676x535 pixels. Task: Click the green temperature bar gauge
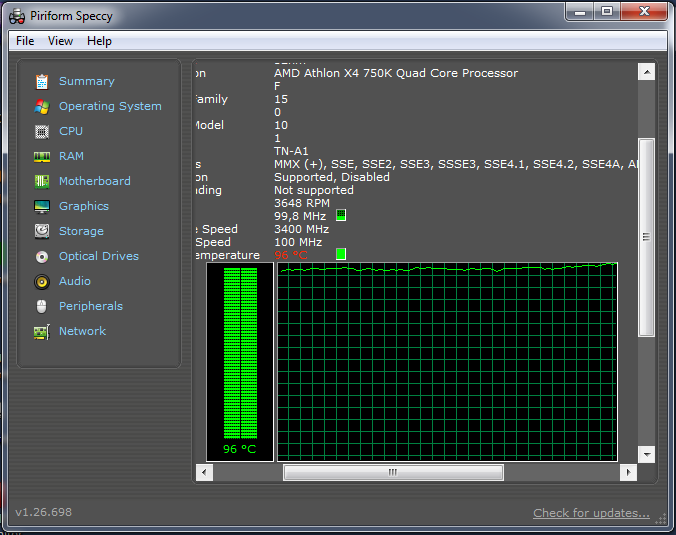click(239, 353)
